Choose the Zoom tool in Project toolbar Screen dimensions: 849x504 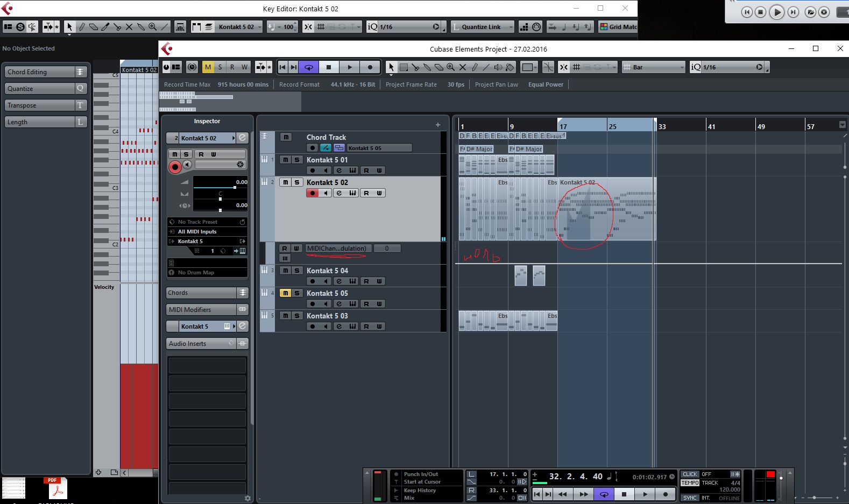(451, 67)
